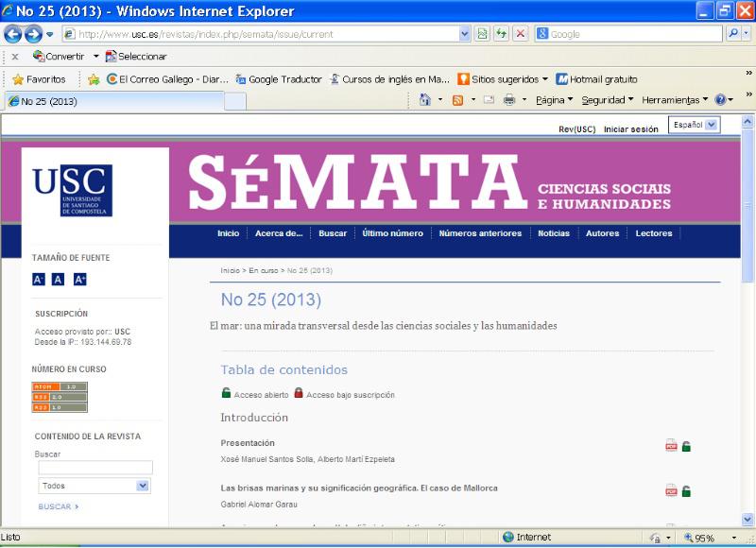Click the BUSCAR search link
The height and width of the screenshot is (548, 756).
pos(59,506)
